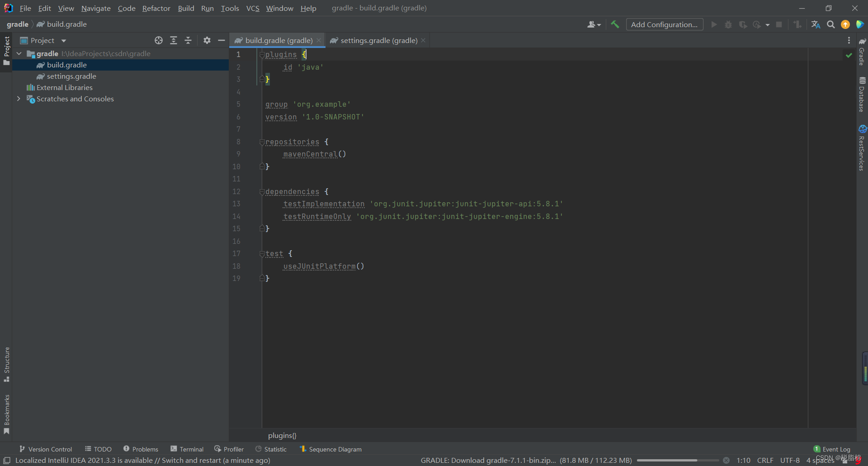Screen dimensions: 868x466
Task: Open the Terminal tool window
Action: click(187, 449)
